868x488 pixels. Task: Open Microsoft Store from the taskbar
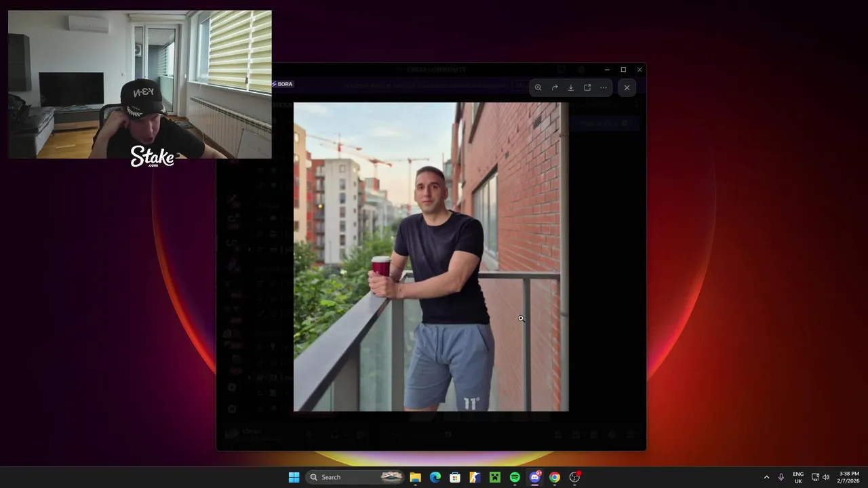pos(455,477)
